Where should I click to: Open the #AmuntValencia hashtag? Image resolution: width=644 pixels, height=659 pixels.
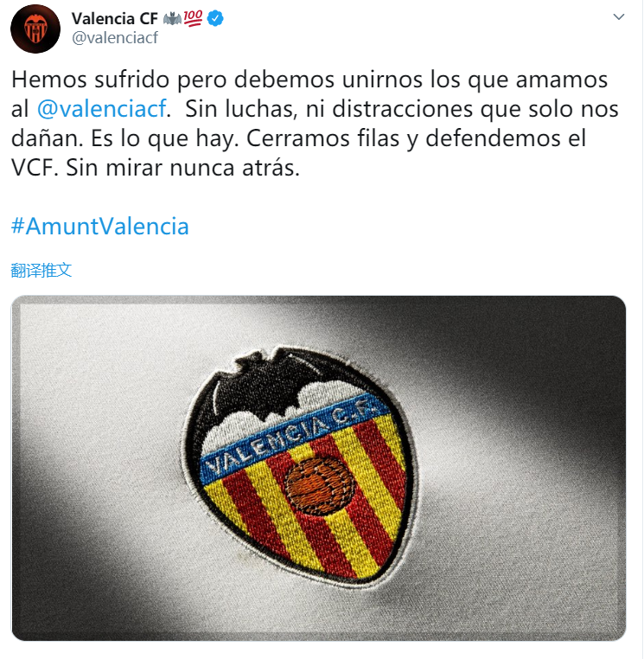pyautogui.click(x=100, y=226)
